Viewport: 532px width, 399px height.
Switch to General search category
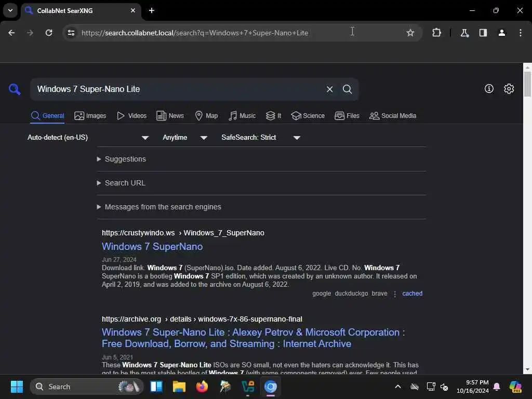[x=47, y=116]
